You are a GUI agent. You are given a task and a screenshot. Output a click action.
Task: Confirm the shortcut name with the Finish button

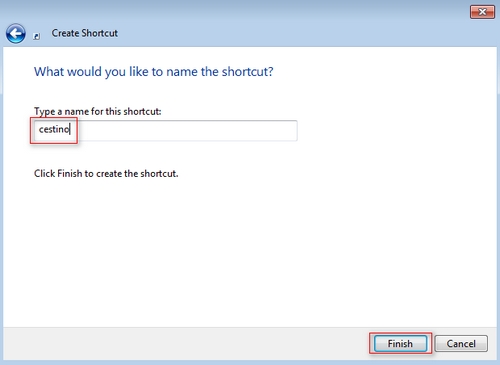coord(400,343)
